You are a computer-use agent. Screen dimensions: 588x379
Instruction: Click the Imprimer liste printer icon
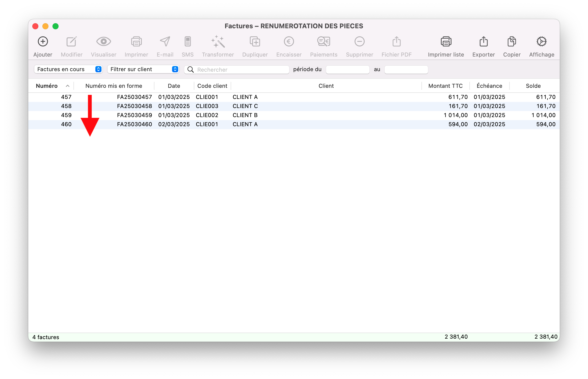click(x=446, y=42)
